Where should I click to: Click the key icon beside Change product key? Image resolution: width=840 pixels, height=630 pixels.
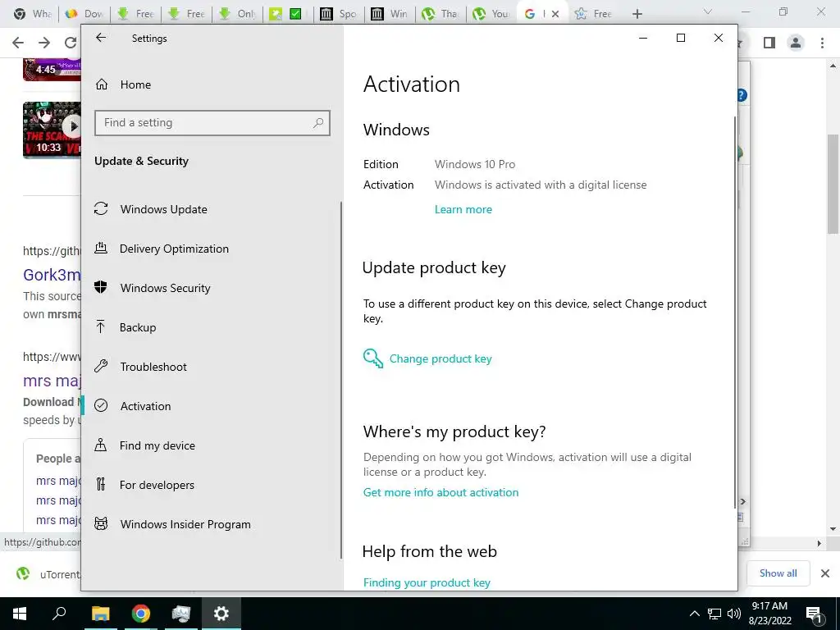[x=373, y=358]
